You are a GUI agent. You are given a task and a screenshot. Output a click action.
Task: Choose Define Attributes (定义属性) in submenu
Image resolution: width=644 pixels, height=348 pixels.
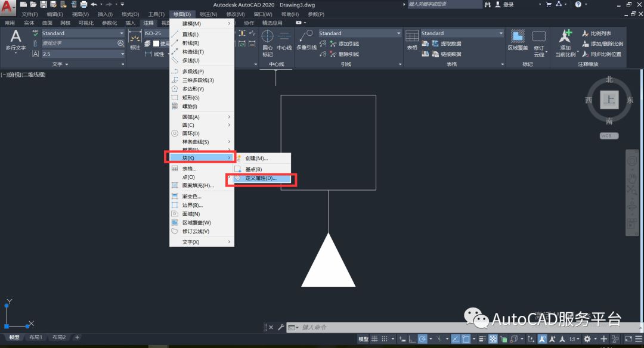(x=261, y=178)
